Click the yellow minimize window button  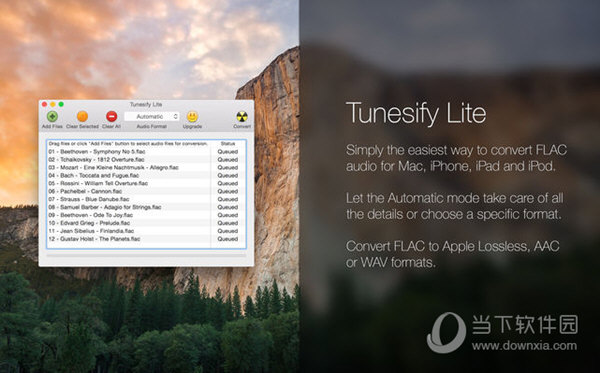point(53,104)
